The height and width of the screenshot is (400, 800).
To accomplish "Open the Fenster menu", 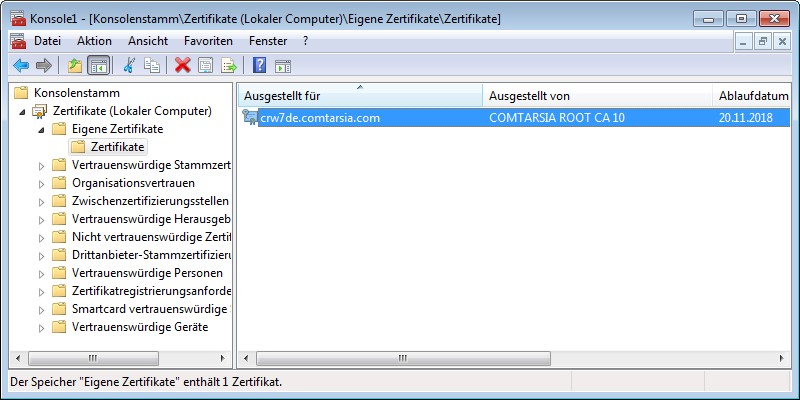I will pyautogui.click(x=268, y=41).
